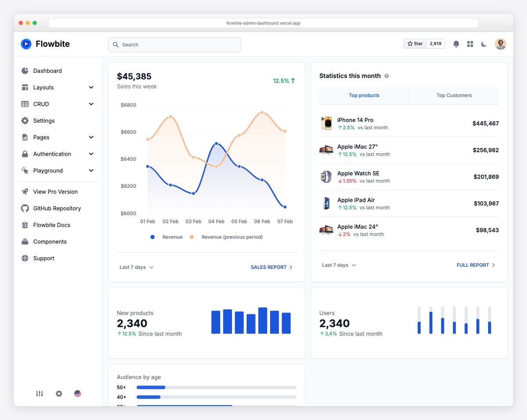Viewport: 527px width, 420px height.
Task: Click the help tooltip next to Statistics this month
Action: 386,75
